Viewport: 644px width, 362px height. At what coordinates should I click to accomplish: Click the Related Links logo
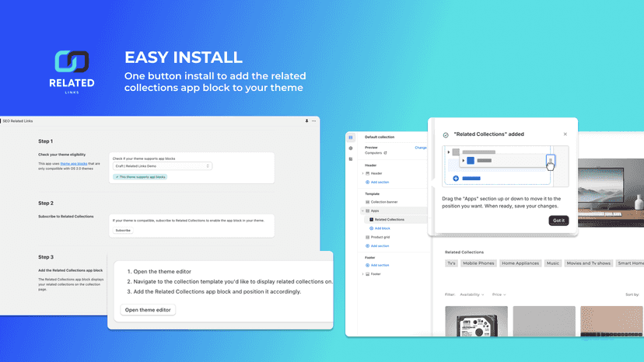coord(72,71)
